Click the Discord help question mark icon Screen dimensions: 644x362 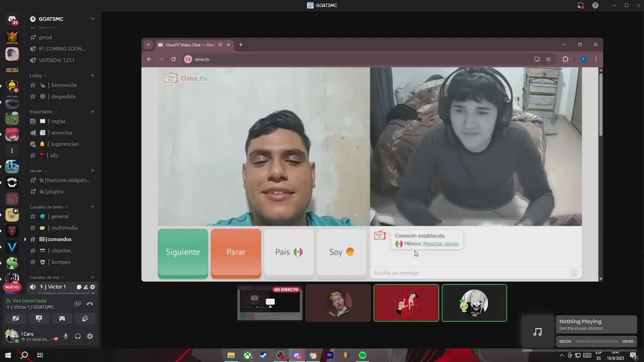596,6
